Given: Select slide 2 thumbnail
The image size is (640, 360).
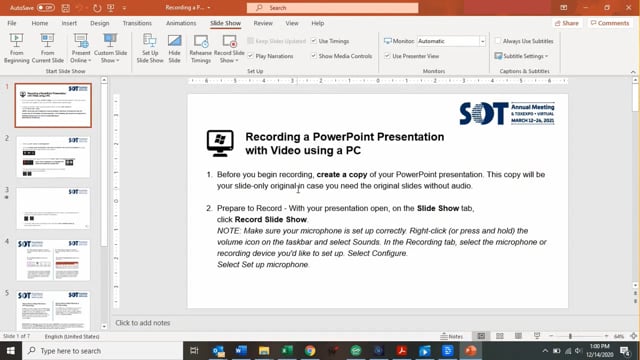Looking at the screenshot, I should 53,157.
